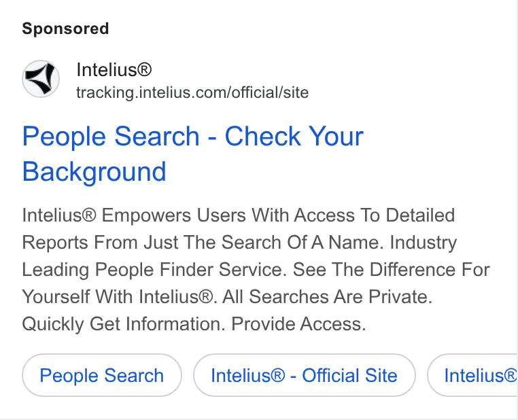The width and height of the screenshot is (518, 420).
Task: Click 'Quickly Get Information. Provide Access.' text
Action: point(194,324)
